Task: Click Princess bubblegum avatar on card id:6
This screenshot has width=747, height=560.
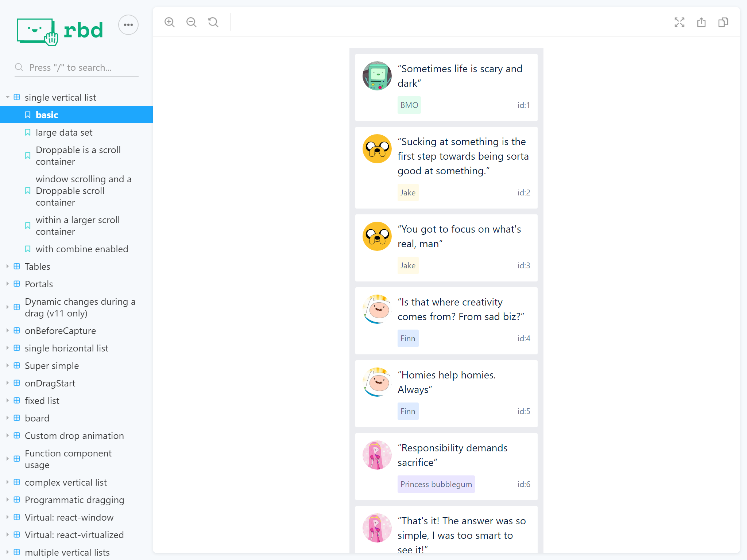Action: click(x=377, y=455)
